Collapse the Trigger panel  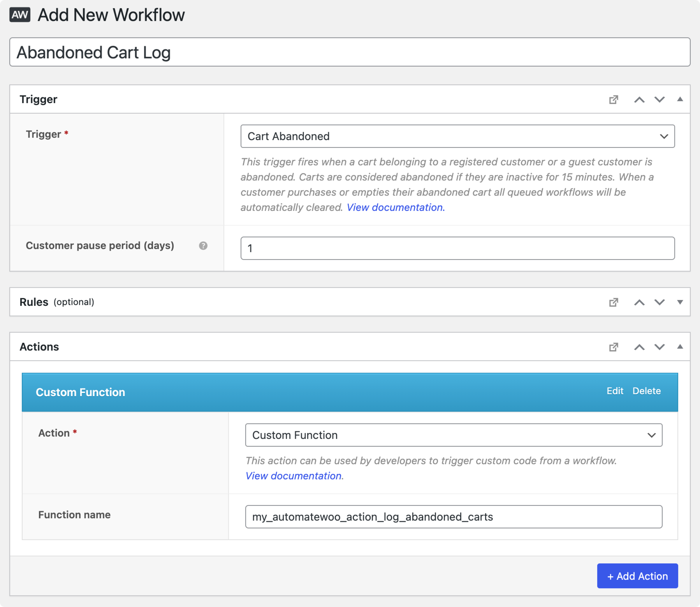(680, 100)
